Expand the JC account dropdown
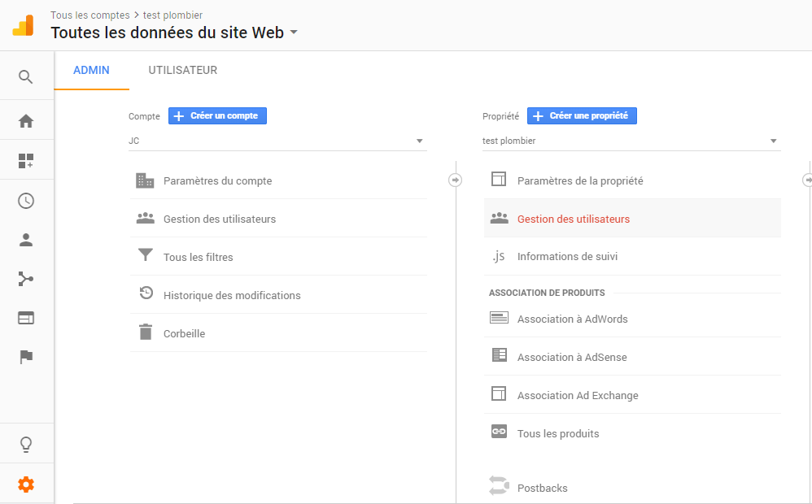 277,141
